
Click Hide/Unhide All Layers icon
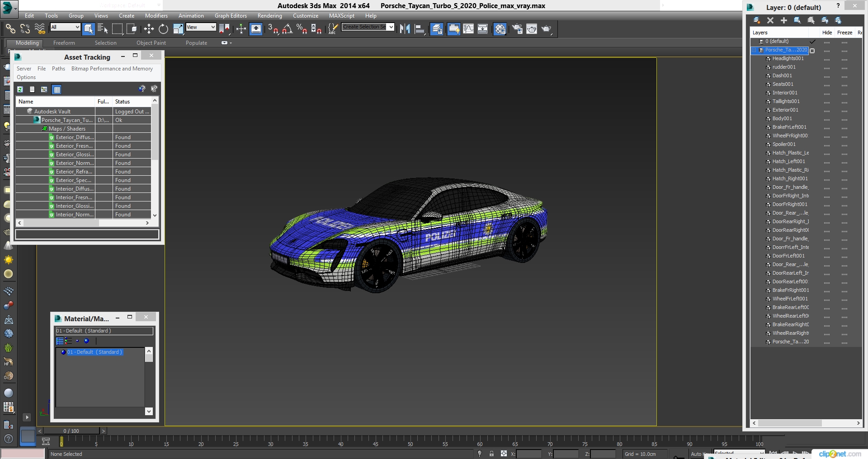pyautogui.click(x=825, y=20)
